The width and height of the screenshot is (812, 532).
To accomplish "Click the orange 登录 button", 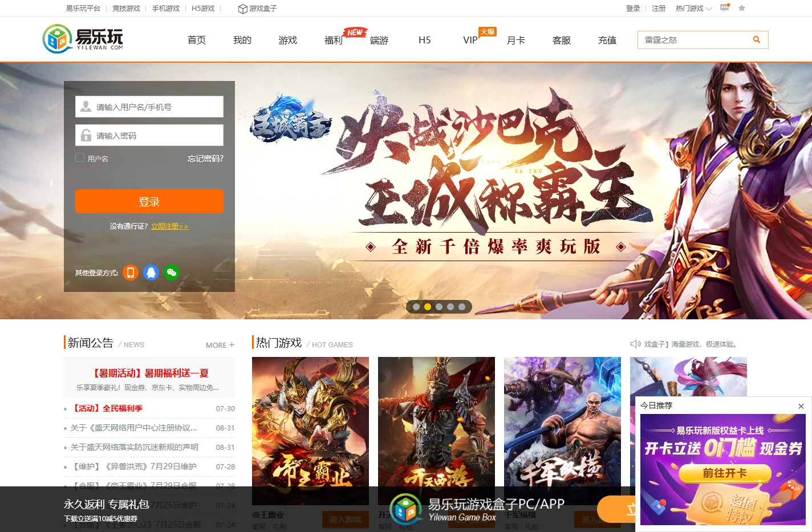I will point(149,201).
